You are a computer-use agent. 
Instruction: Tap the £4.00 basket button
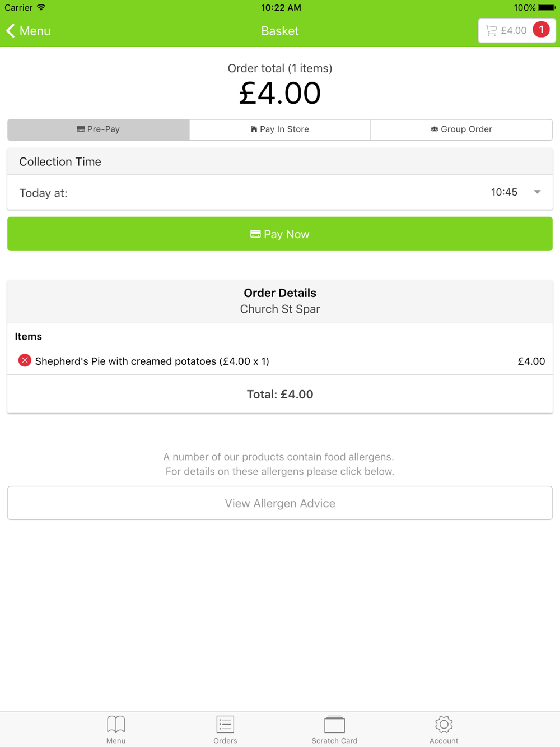tap(516, 30)
